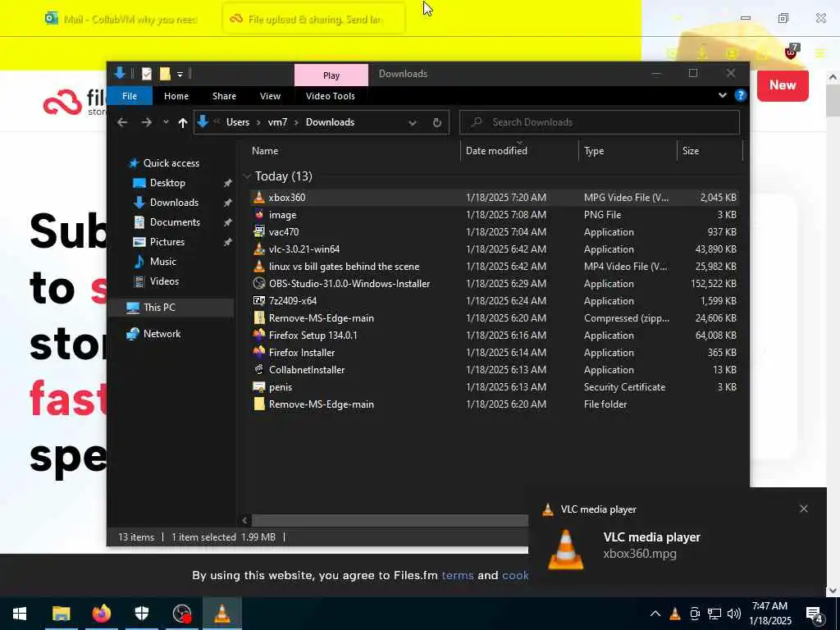Click the Explorer Help question mark icon
The height and width of the screenshot is (630, 840).
pyautogui.click(x=741, y=95)
